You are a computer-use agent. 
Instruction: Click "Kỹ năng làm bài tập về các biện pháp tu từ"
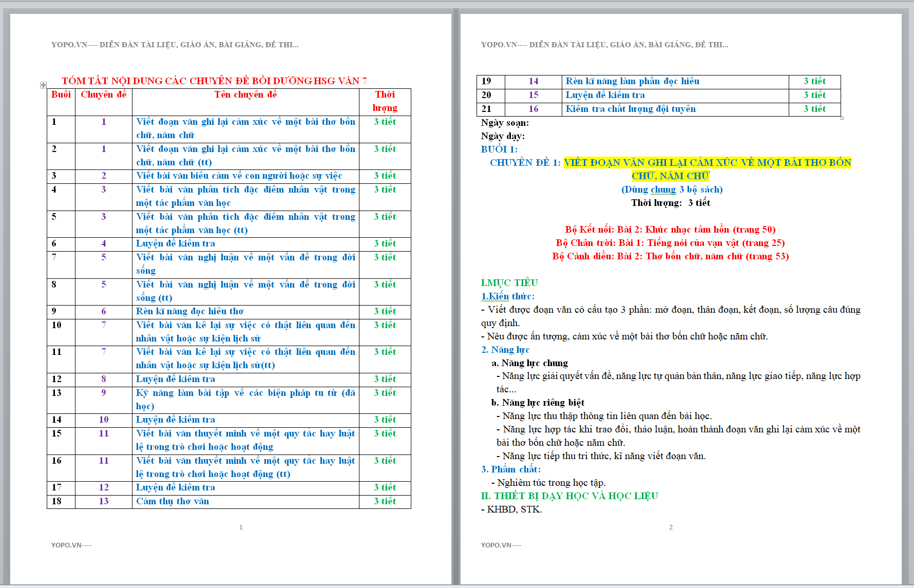coord(245,399)
